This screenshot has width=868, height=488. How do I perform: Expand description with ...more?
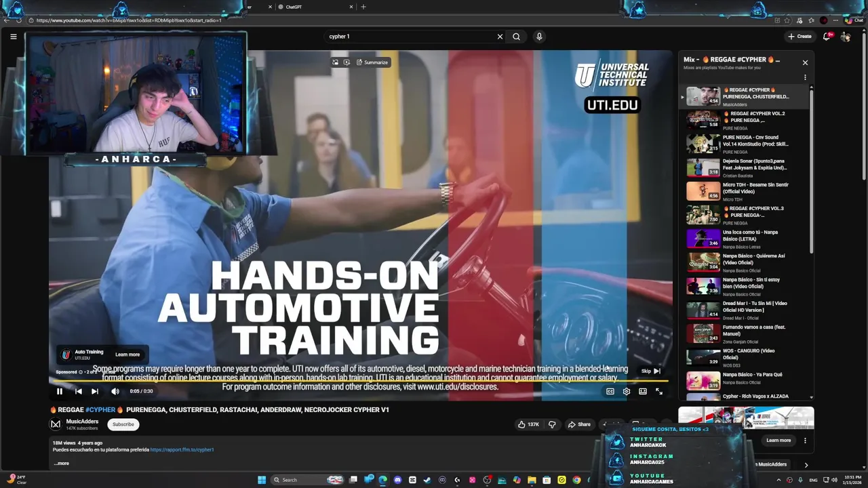pos(61,464)
